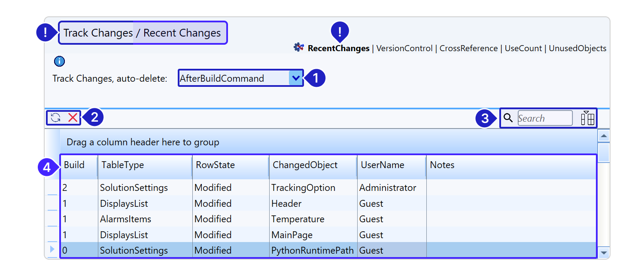Sort by the UserName column header
This screenshot has height=276, width=644.
[x=382, y=165]
